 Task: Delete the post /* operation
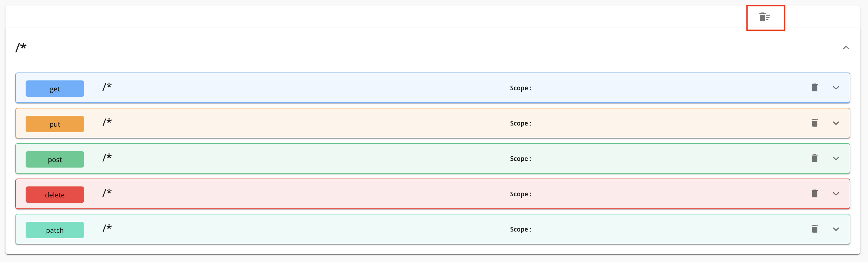[814, 158]
